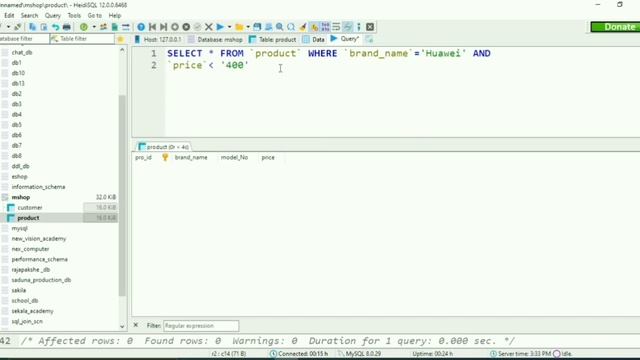
Task: Click the Replace text magnifier icon
Action: pos(291,27)
